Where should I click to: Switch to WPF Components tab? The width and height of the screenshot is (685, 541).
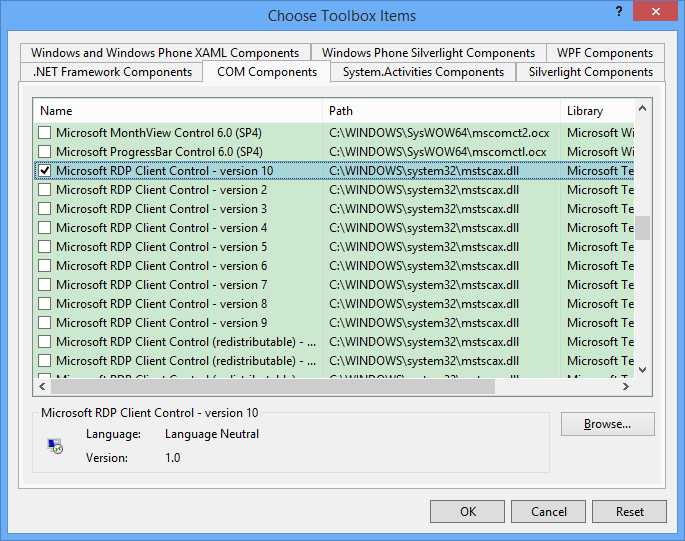click(605, 53)
